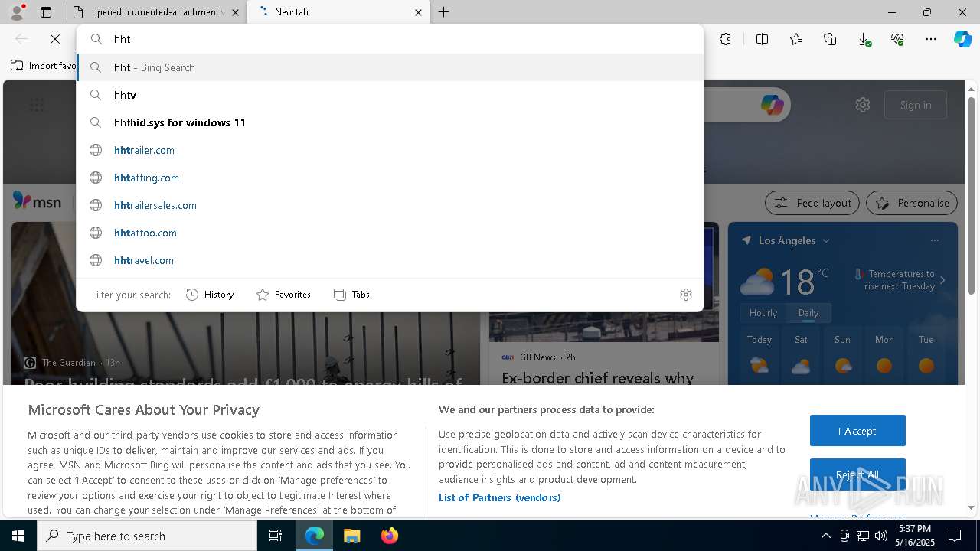Open the tab actions menu icon

(x=46, y=12)
